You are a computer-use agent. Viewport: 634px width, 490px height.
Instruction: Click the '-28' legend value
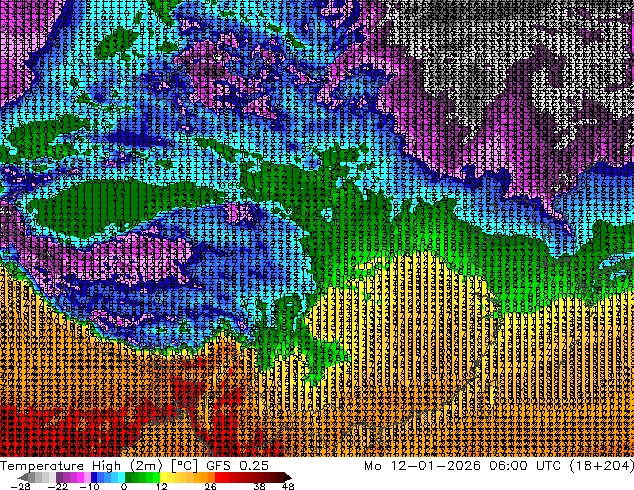coord(21,486)
